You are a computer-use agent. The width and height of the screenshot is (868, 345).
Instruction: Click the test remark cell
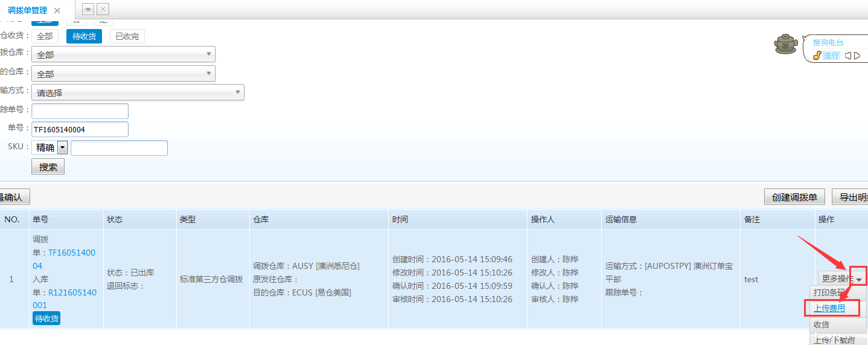point(751,279)
